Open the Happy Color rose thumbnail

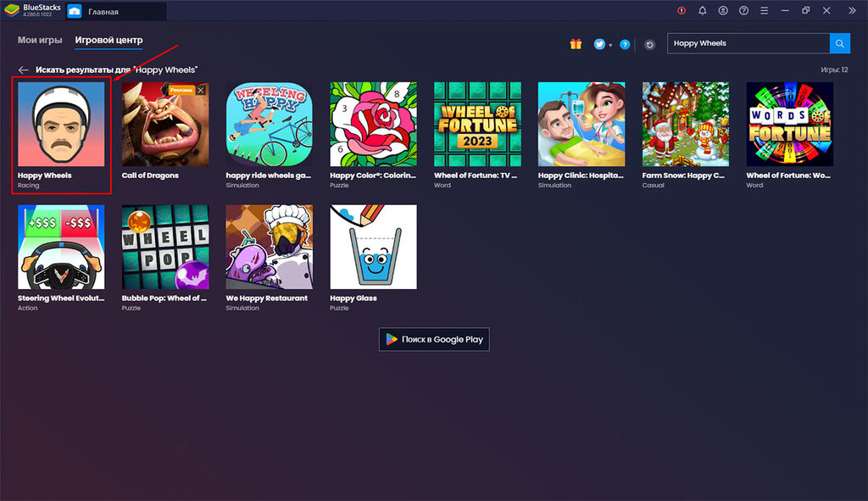[x=373, y=124]
